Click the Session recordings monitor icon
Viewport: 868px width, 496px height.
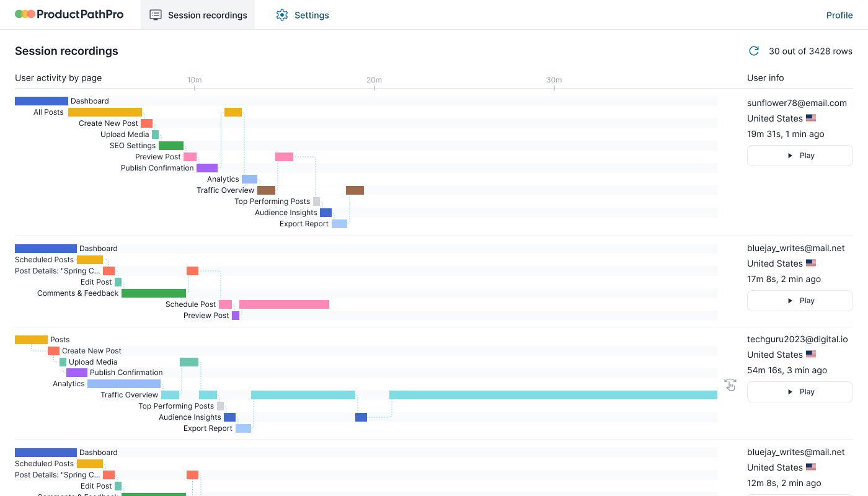(156, 15)
